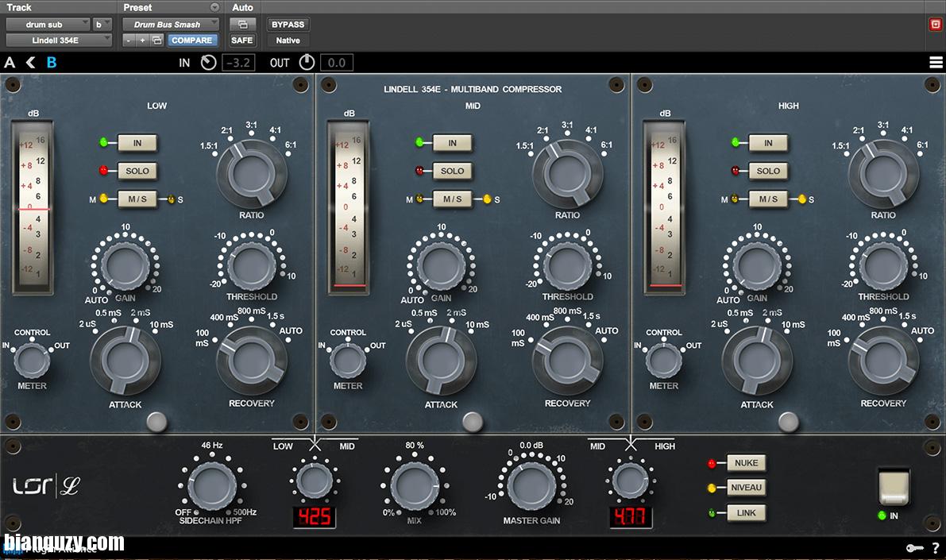Click the back arrow between A and B
This screenshot has width=946, height=560.
(x=30, y=61)
